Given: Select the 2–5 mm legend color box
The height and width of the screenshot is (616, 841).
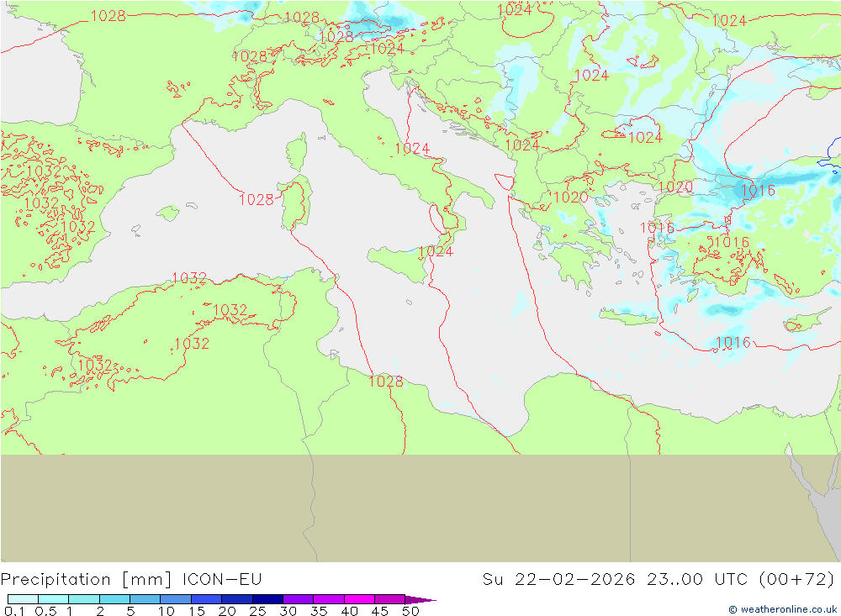Looking at the screenshot, I should (114, 599).
